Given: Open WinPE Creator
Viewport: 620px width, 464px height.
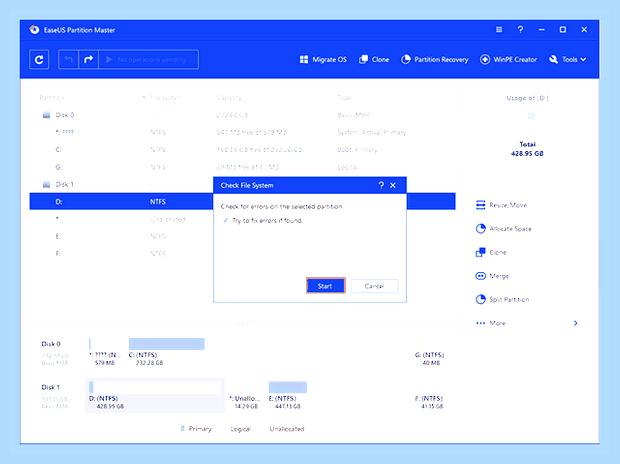Looking at the screenshot, I should coord(508,60).
